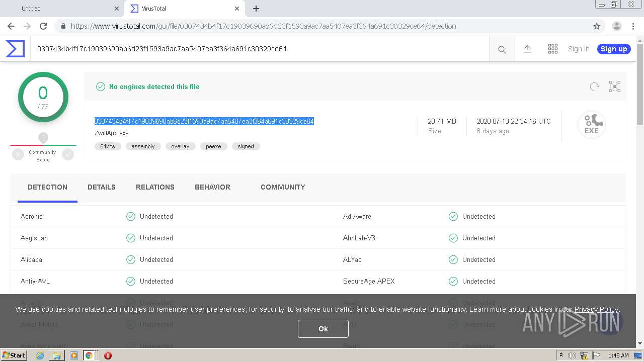Close the VirusTotal tab
The width and height of the screenshot is (644, 362).
click(237, 9)
